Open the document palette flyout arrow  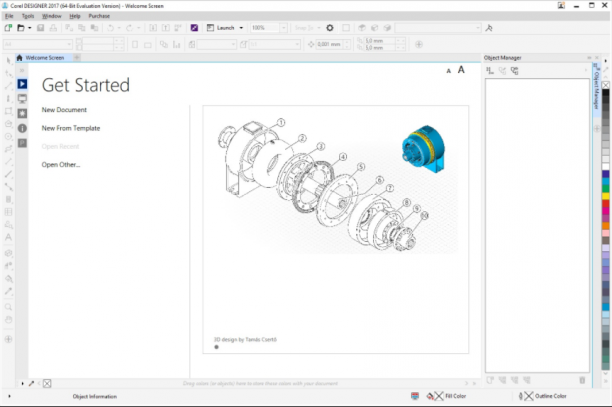tap(23, 384)
